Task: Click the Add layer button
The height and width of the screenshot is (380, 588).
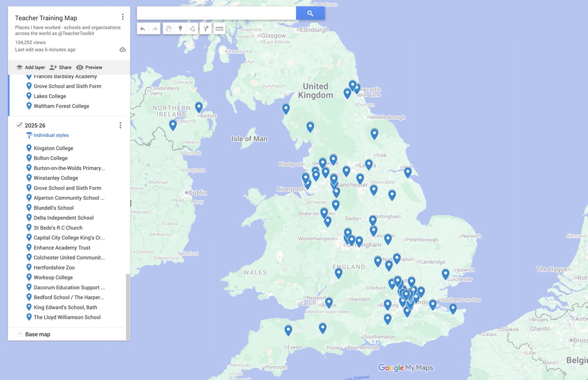Action: point(30,68)
